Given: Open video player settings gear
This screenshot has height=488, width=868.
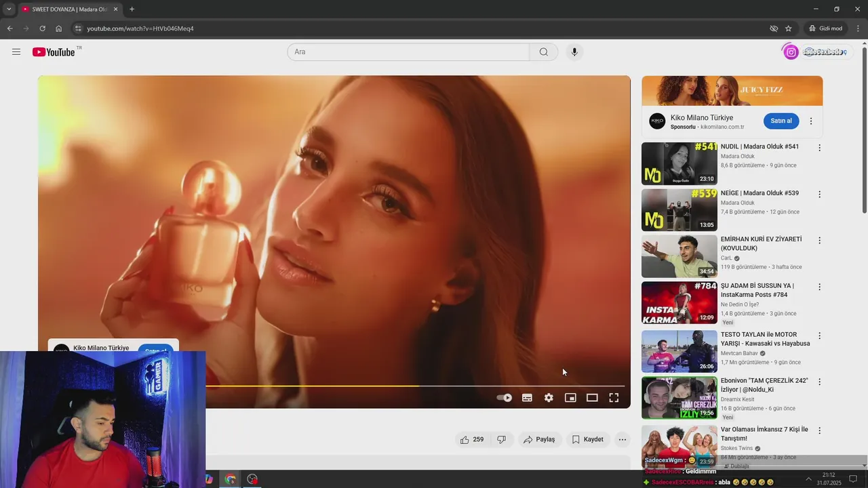Looking at the screenshot, I should [x=549, y=398].
